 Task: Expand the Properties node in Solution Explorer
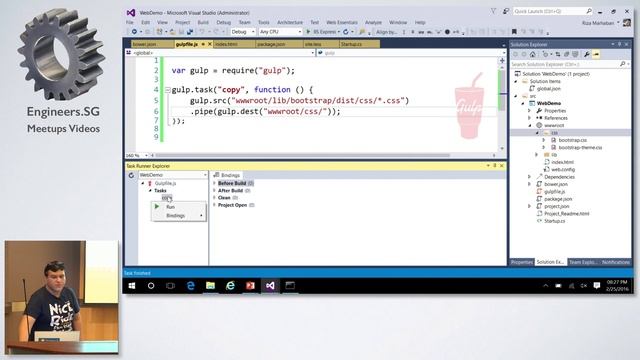(529, 111)
